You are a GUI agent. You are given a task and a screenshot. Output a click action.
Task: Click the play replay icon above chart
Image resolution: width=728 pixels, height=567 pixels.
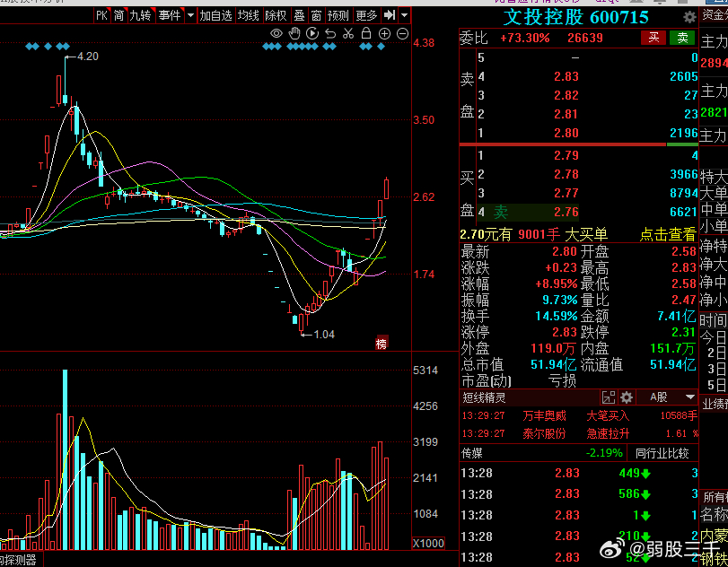pyautogui.click(x=311, y=34)
